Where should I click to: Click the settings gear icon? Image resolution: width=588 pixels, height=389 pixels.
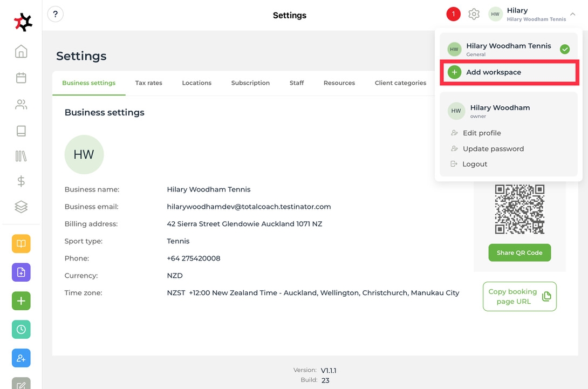[474, 15]
